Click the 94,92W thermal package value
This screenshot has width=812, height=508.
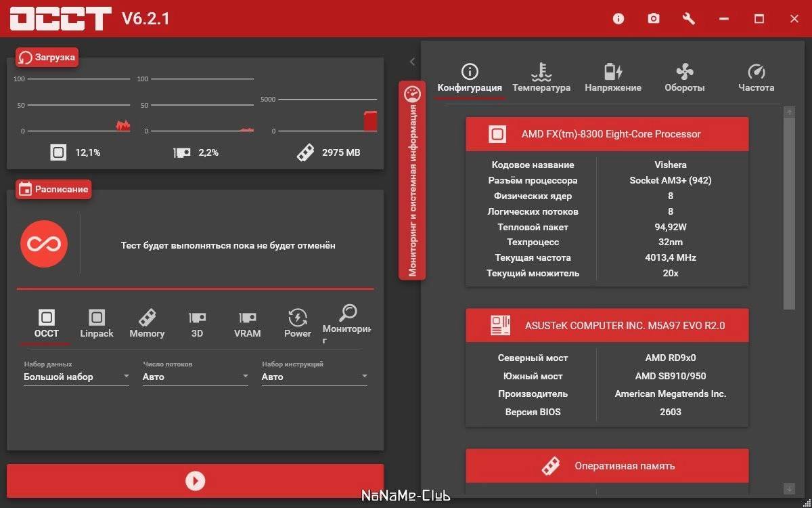point(671,227)
